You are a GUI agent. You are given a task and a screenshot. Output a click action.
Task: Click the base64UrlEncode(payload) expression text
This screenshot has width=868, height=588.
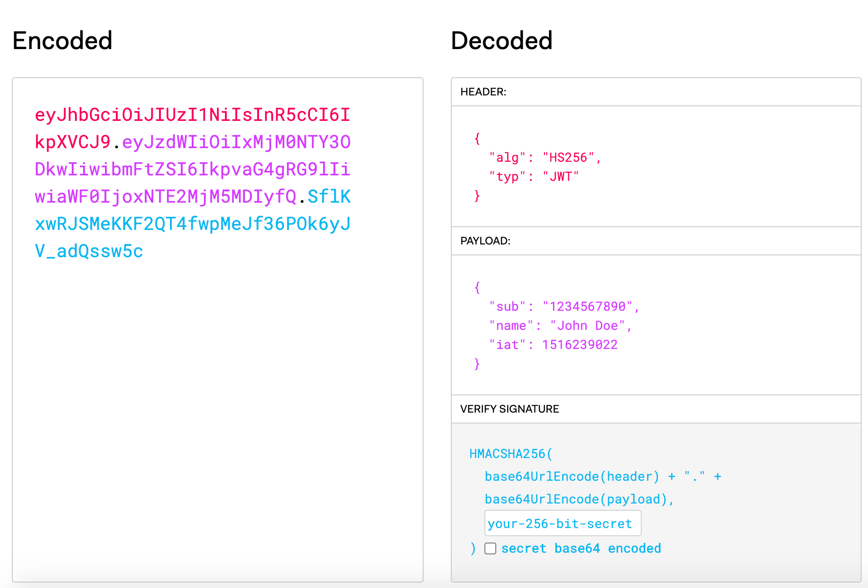click(578, 499)
